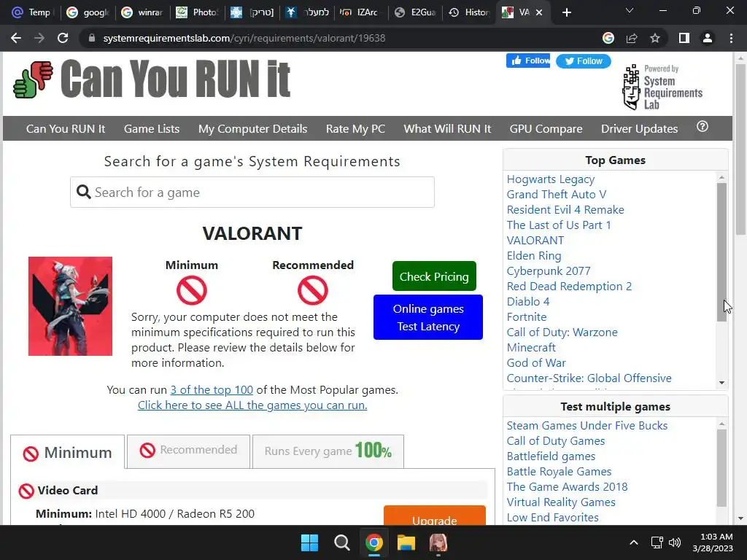Click here to see ALL games link
Image resolution: width=747 pixels, height=560 pixels.
coord(252,405)
